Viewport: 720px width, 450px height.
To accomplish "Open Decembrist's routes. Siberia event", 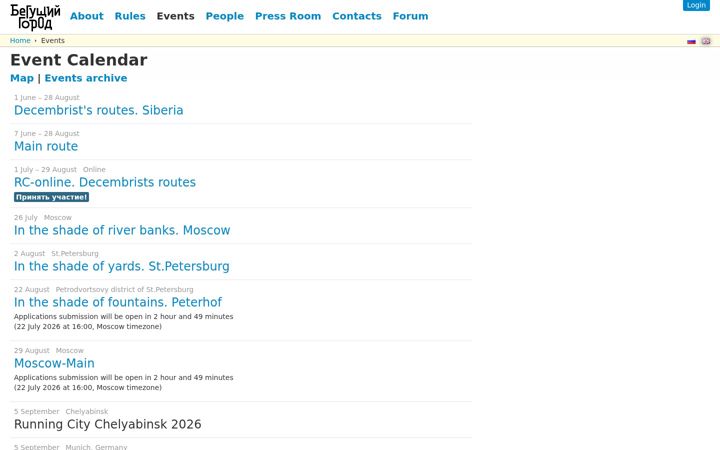I will click(99, 110).
